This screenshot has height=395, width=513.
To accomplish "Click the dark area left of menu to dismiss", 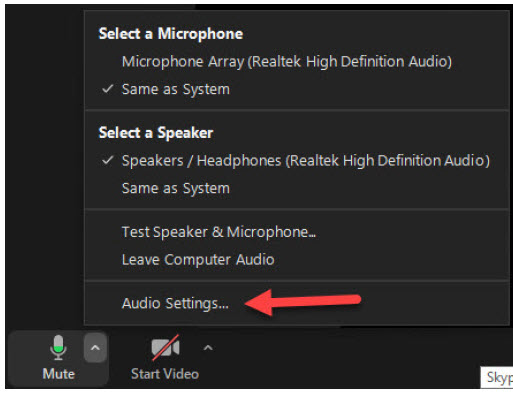I will [x=43, y=167].
